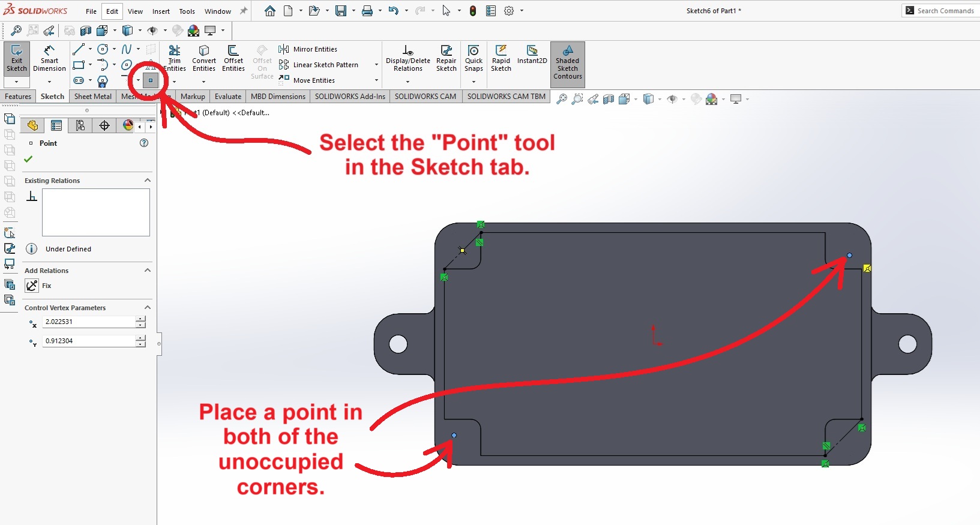Open the Insert menu

click(x=161, y=11)
